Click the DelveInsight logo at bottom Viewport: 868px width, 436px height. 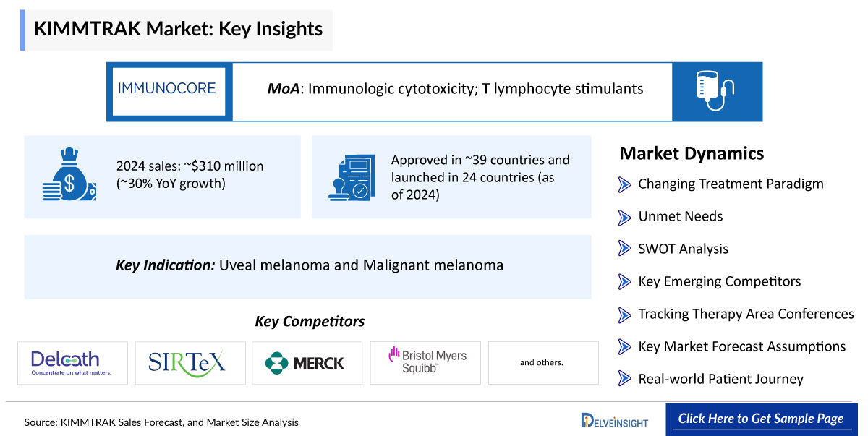coord(615,420)
